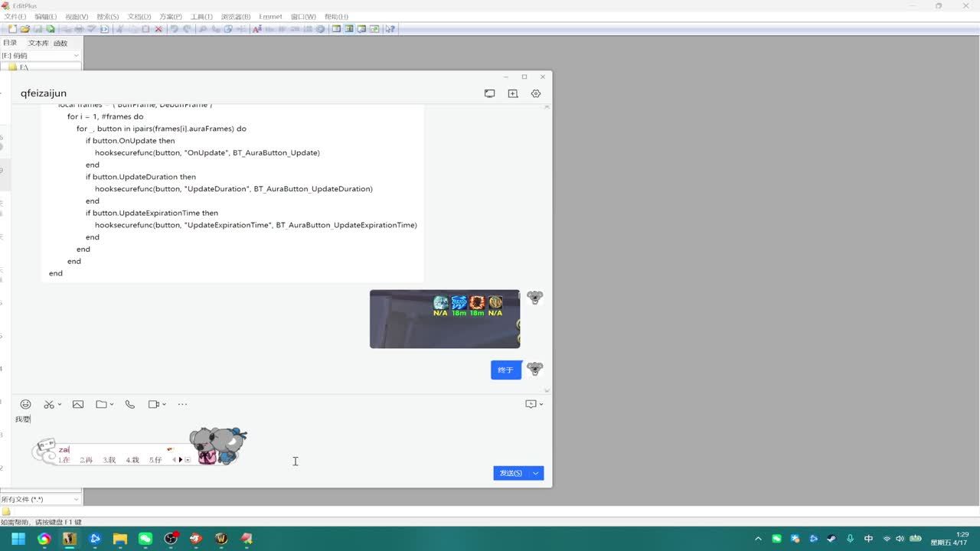Screen dimensions: 980x551
Task: Open Windows Start menu
Action: click(x=18, y=539)
